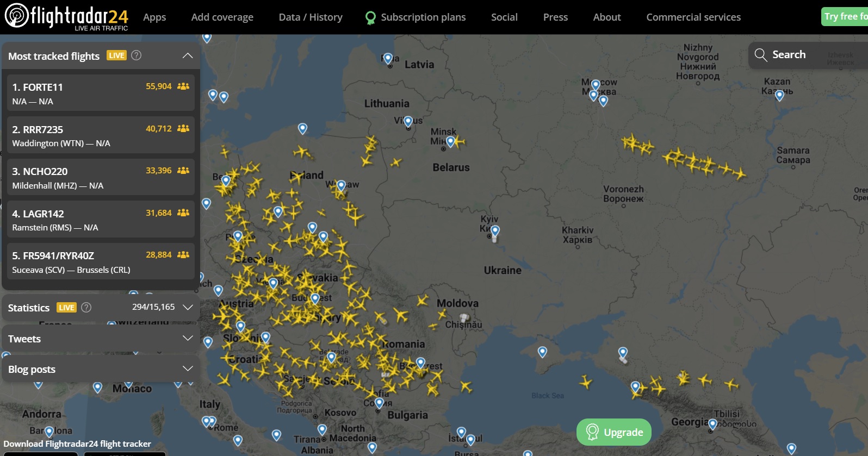This screenshot has height=456, width=868.
Task: Open the Apps menu
Action: (x=154, y=17)
